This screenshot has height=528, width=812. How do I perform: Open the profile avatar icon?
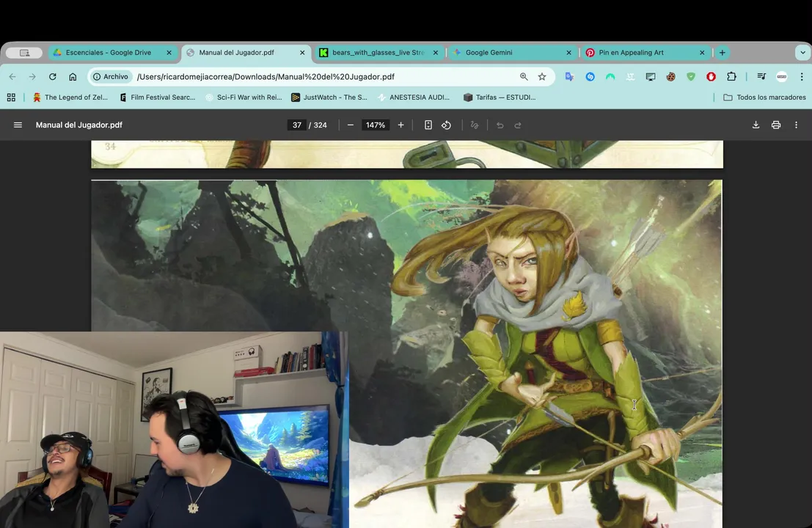782,76
